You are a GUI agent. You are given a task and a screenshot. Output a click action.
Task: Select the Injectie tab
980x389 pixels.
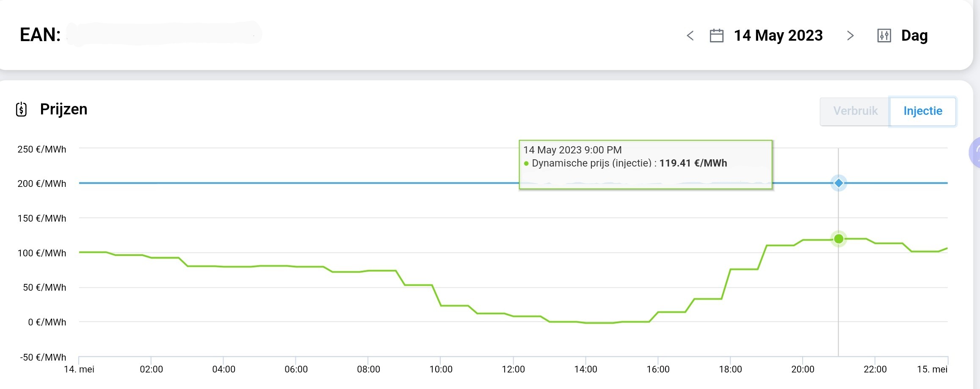click(x=922, y=111)
